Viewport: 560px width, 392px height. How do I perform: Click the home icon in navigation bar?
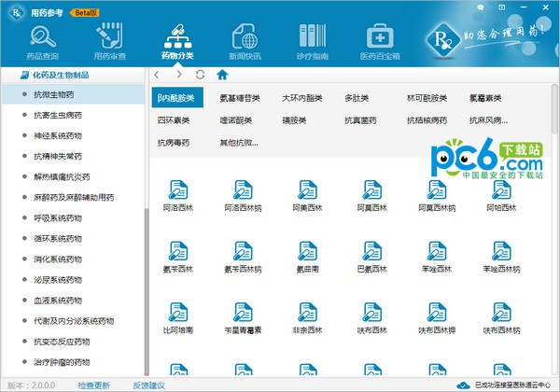(222, 75)
